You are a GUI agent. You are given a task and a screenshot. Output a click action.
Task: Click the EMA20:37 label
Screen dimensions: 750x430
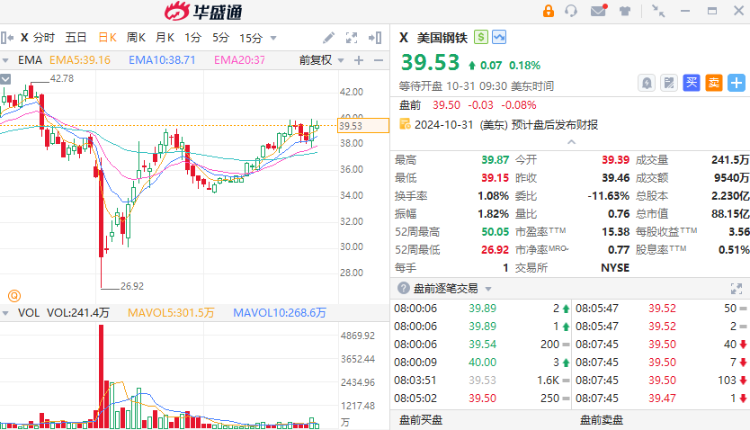coord(240,60)
